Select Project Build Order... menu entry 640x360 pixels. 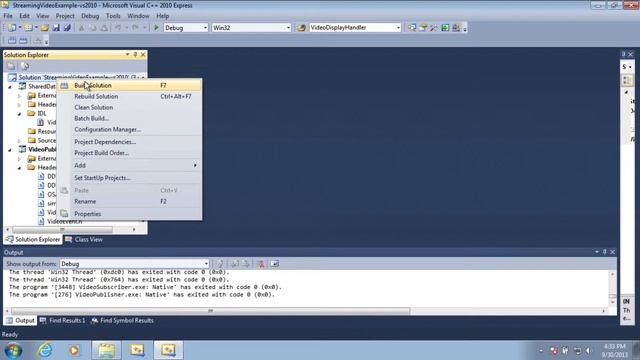[129, 153]
